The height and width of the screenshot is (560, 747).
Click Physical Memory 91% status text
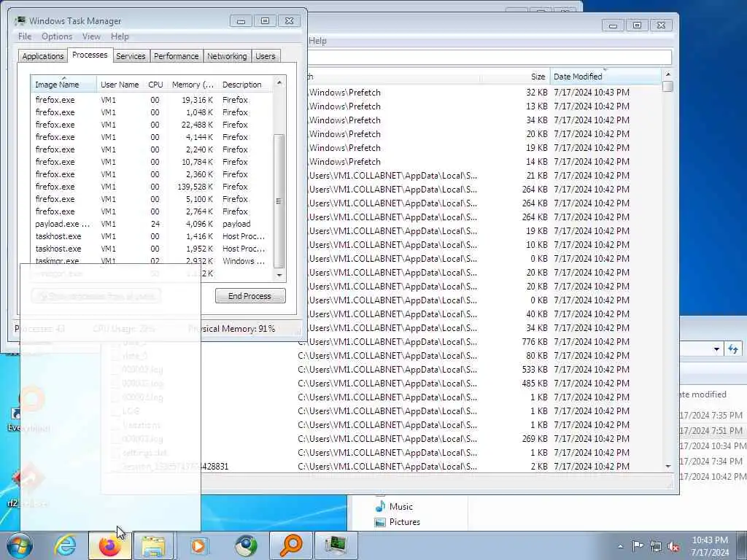point(231,329)
